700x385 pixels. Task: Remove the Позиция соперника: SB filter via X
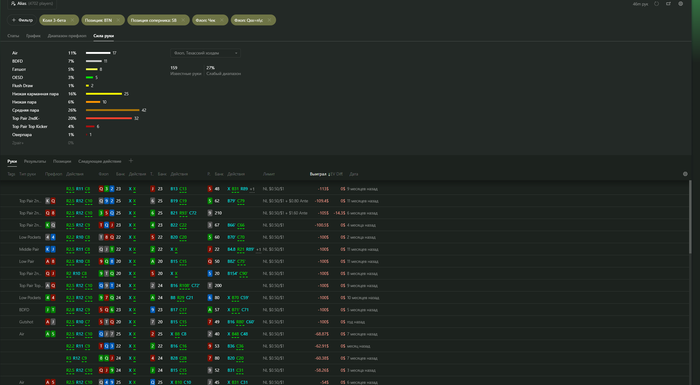pyautogui.click(x=183, y=20)
